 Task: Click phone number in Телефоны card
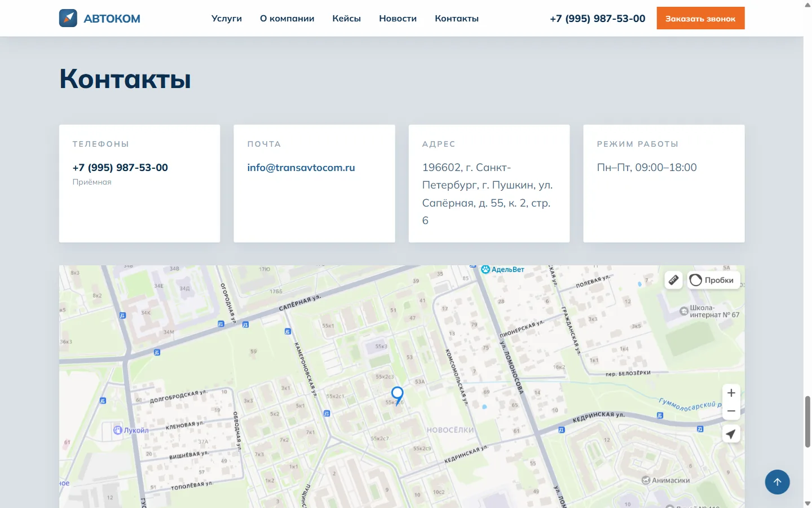(120, 168)
